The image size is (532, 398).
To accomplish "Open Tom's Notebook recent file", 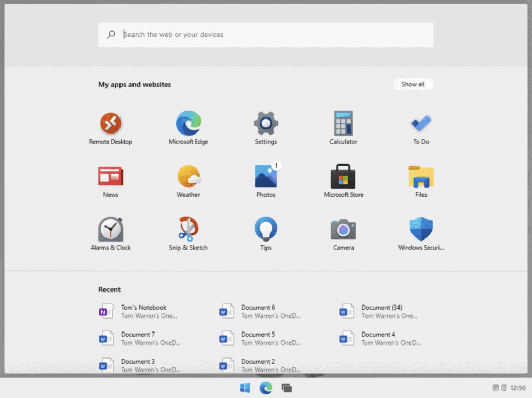I will (138, 311).
